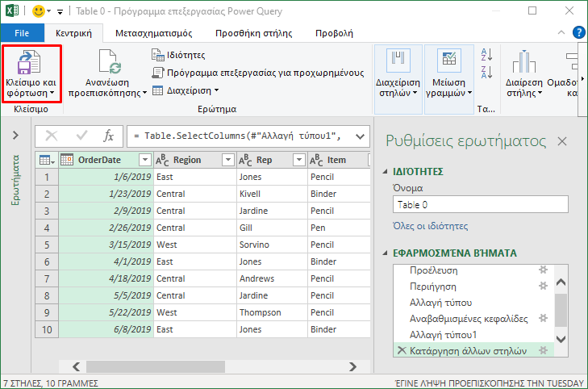Open OrderDate column filter dropdown
The image size is (588, 389).
pos(144,160)
